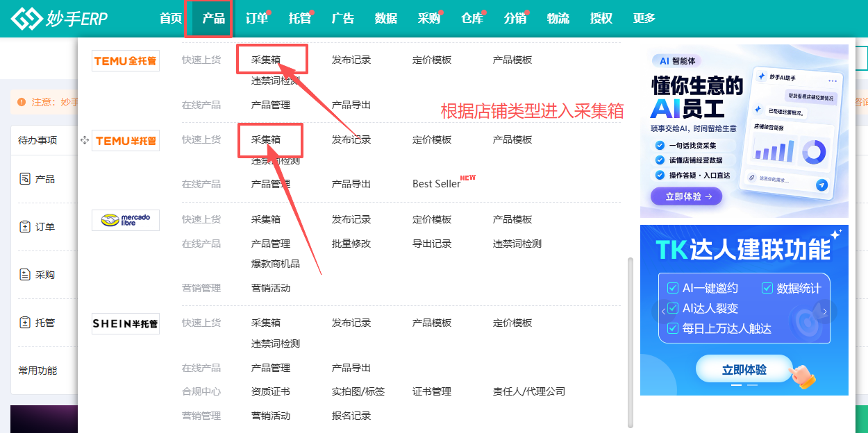Open 爆款商机品 under Mercado Libre
The image size is (868, 433).
click(276, 264)
